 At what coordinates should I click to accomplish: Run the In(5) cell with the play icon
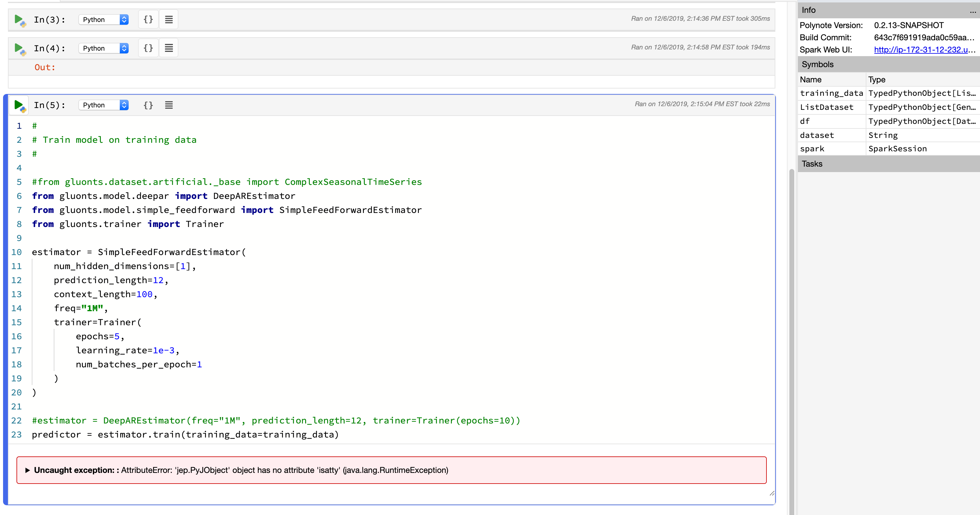[x=19, y=105]
